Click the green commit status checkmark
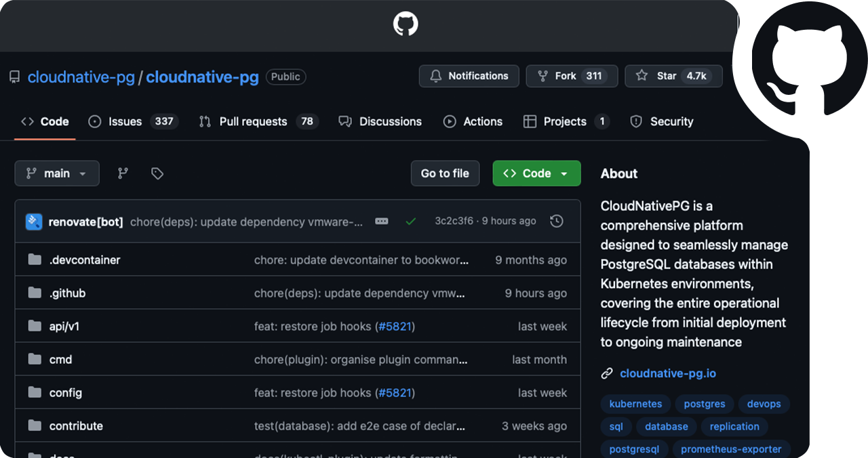This screenshot has width=868, height=458. (410, 221)
